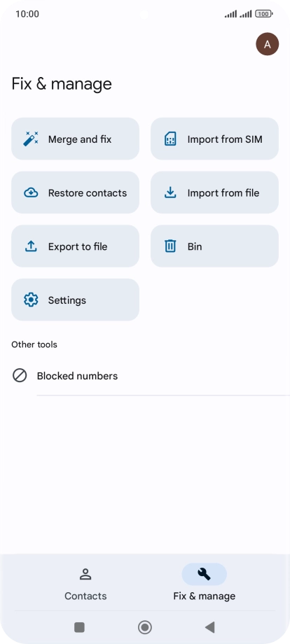This screenshot has width=290, height=644.
Task: Select Import from file
Action: tap(214, 192)
